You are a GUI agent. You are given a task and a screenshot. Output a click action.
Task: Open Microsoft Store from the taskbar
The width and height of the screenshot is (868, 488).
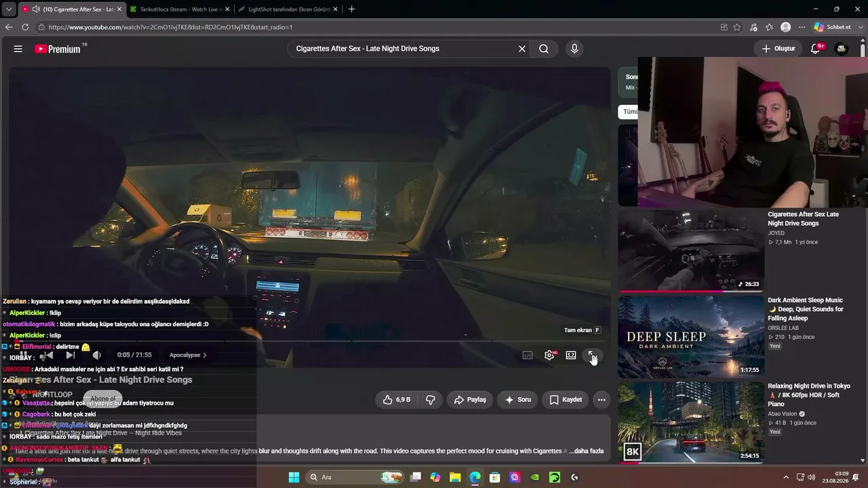point(495,477)
